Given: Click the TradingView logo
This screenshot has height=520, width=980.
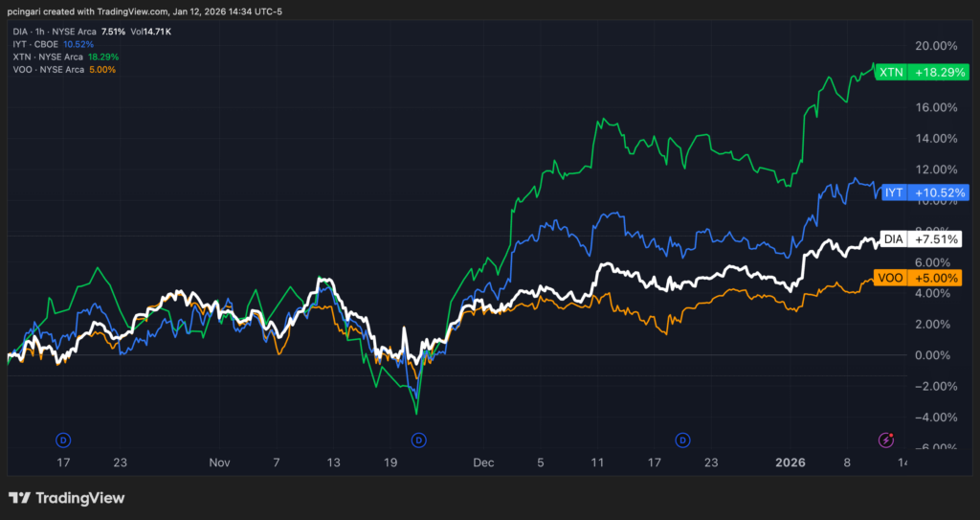Looking at the screenshot, I should point(67,498).
